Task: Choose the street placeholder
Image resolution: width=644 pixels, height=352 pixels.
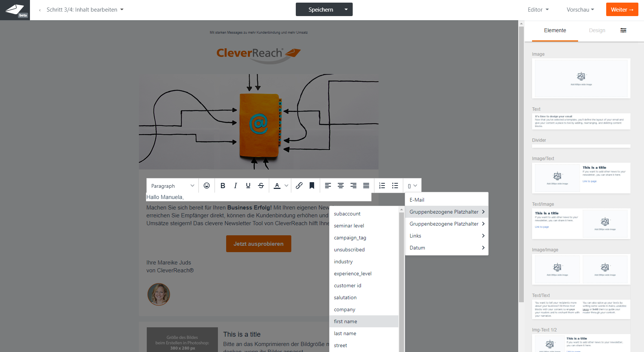Action: click(364, 345)
